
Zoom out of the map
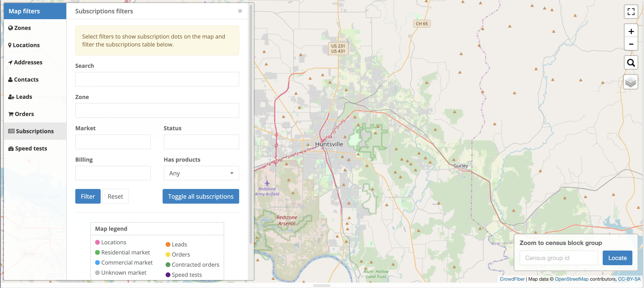(x=631, y=44)
